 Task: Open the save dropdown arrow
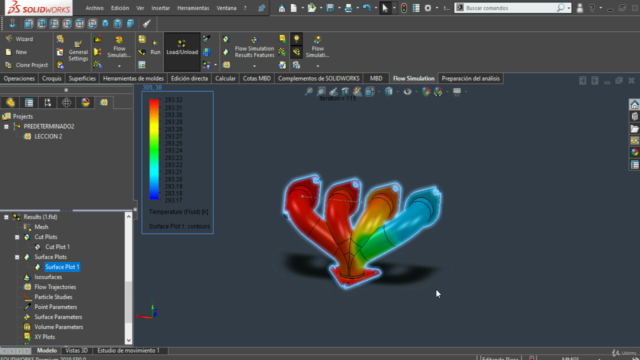pyautogui.click(x=339, y=8)
